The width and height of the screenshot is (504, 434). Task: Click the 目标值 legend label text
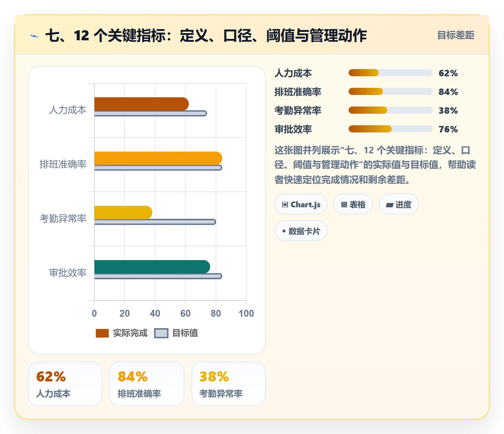[185, 333]
